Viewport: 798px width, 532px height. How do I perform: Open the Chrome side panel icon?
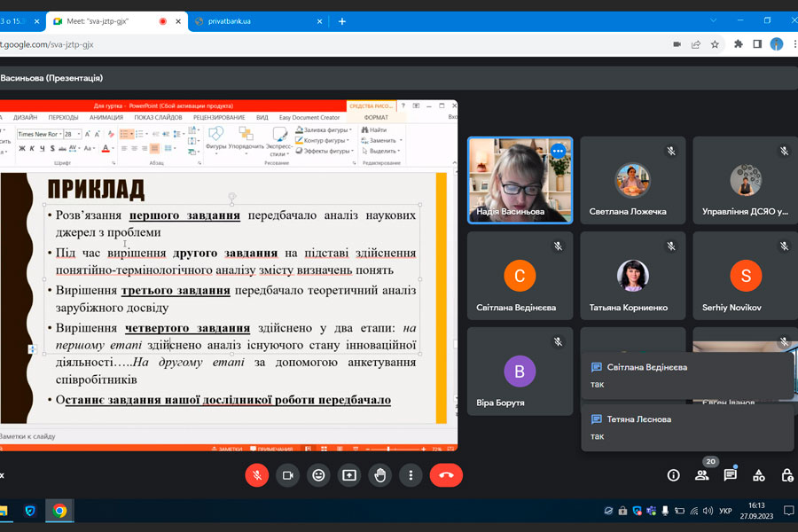point(757,44)
